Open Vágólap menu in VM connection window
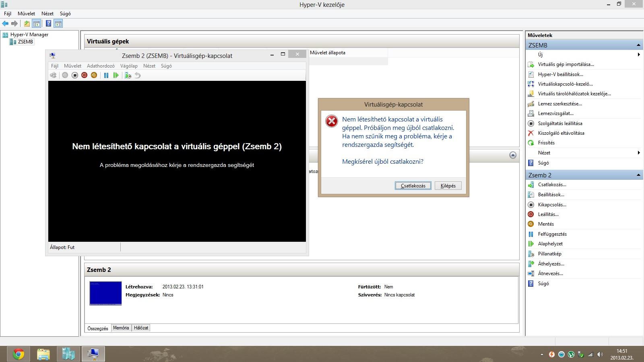 point(129,66)
